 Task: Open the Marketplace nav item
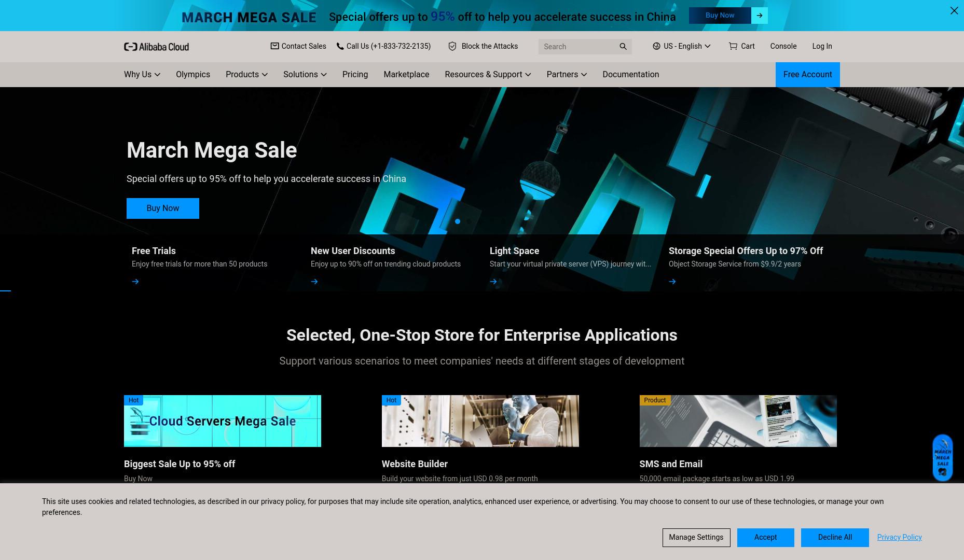[406, 75]
